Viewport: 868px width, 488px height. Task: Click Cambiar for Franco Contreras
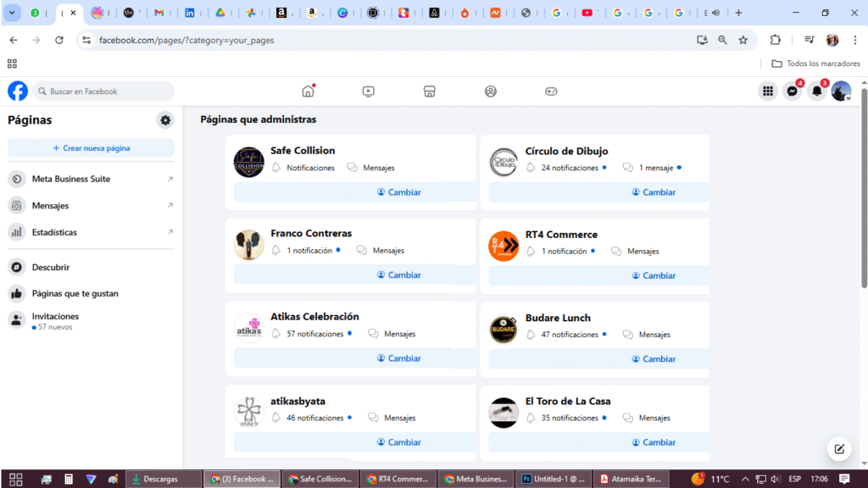click(355, 274)
